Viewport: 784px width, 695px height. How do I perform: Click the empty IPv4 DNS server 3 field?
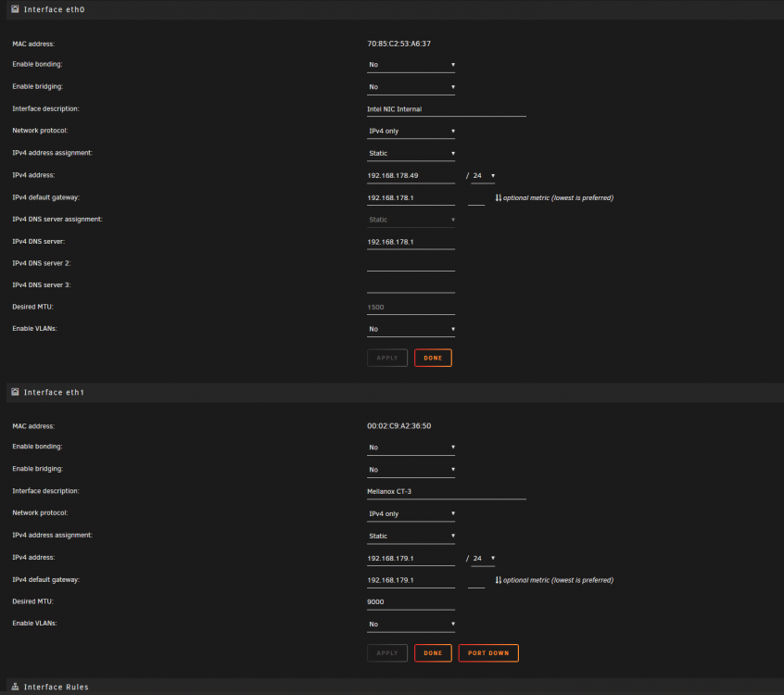[411, 285]
